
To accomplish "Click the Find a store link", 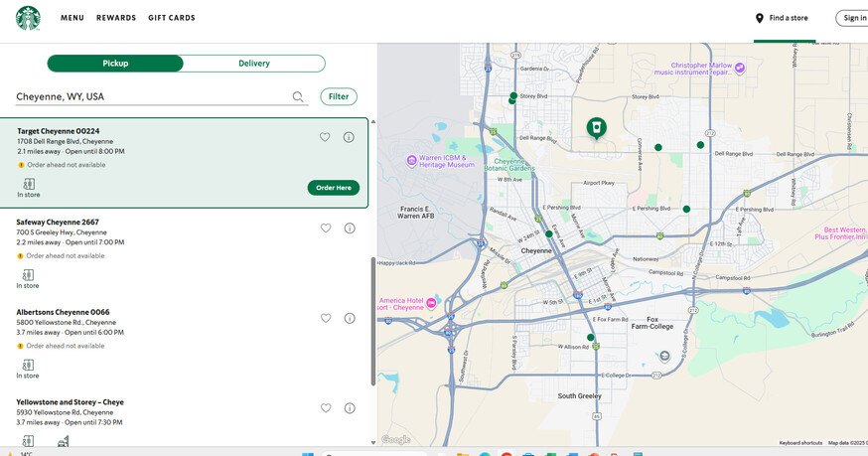I will click(x=784, y=18).
